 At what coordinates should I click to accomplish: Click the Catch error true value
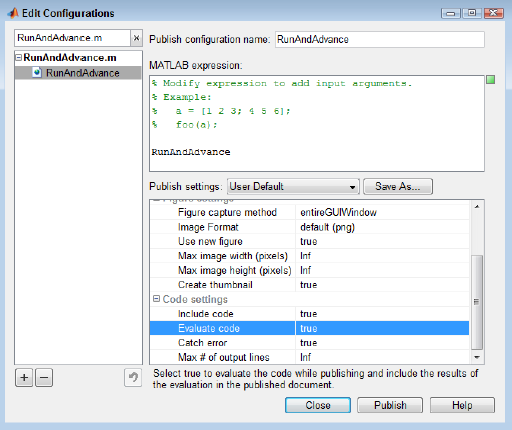point(309,343)
